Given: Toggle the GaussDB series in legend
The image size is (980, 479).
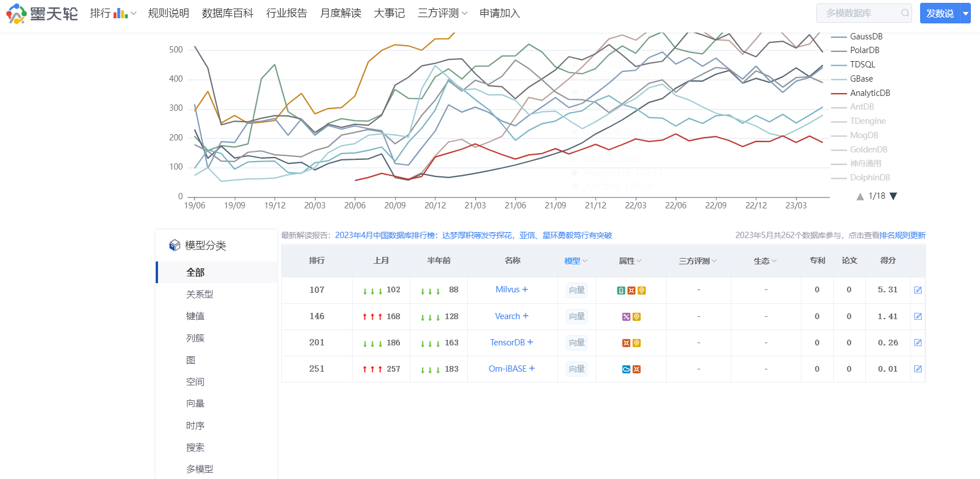Looking at the screenshot, I should (857, 37).
